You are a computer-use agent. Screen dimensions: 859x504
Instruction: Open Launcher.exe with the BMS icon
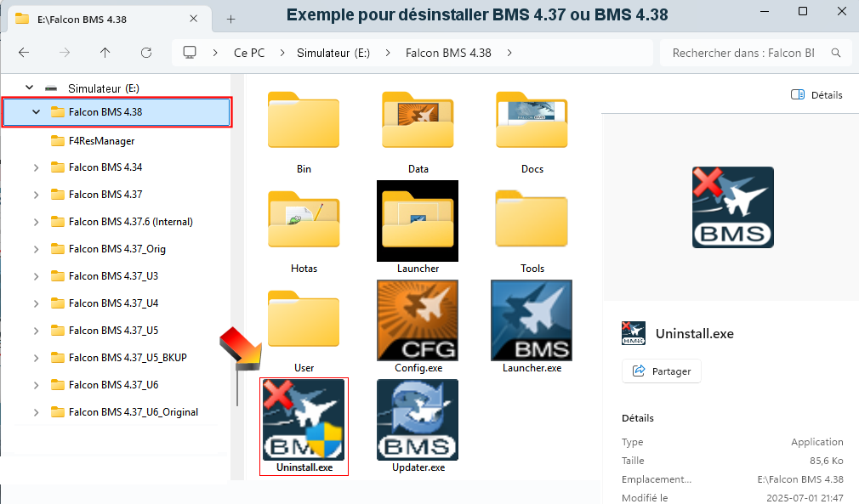pyautogui.click(x=531, y=320)
